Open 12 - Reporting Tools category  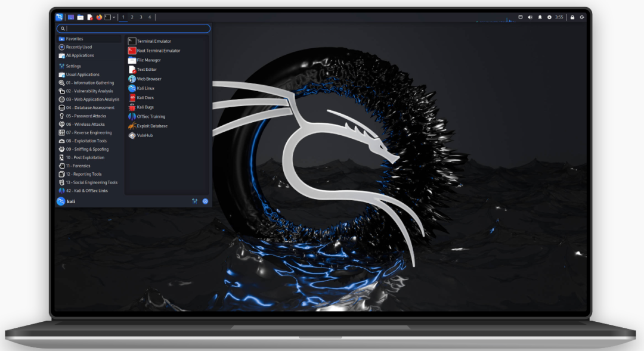pos(89,174)
